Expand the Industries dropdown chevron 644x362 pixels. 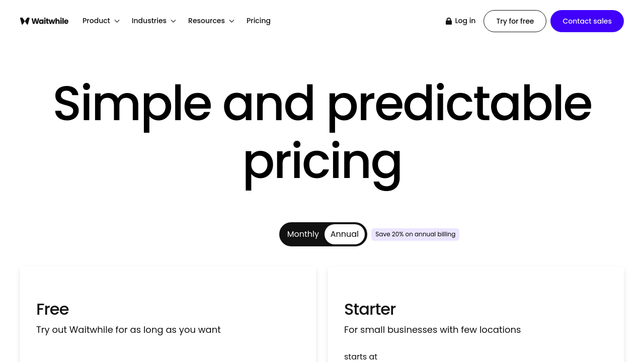[x=173, y=21]
